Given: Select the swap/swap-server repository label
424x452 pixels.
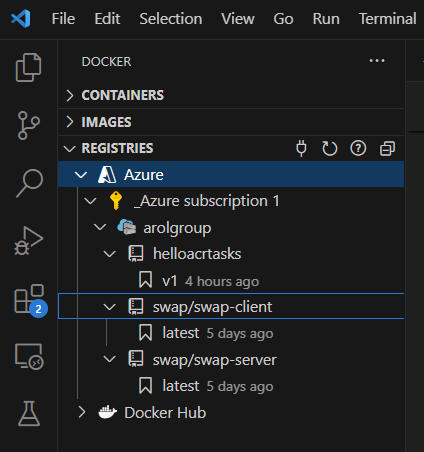Looking at the screenshot, I should (x=215, y=360).
